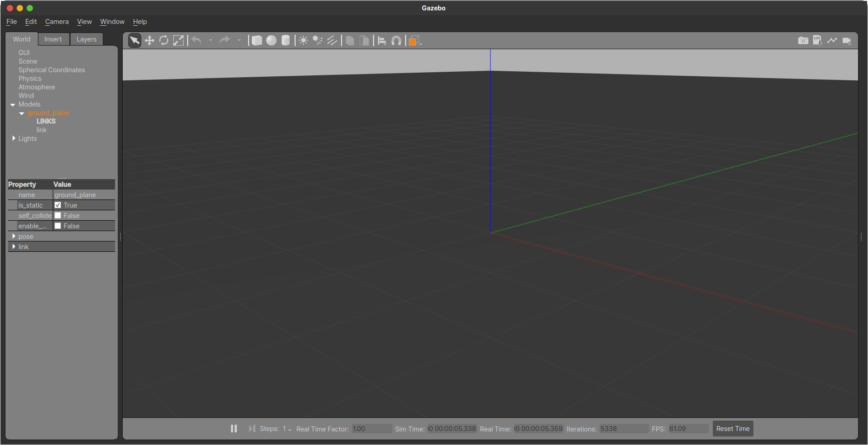
Task: Open the Help menu
Action: (x=140, y=22)
